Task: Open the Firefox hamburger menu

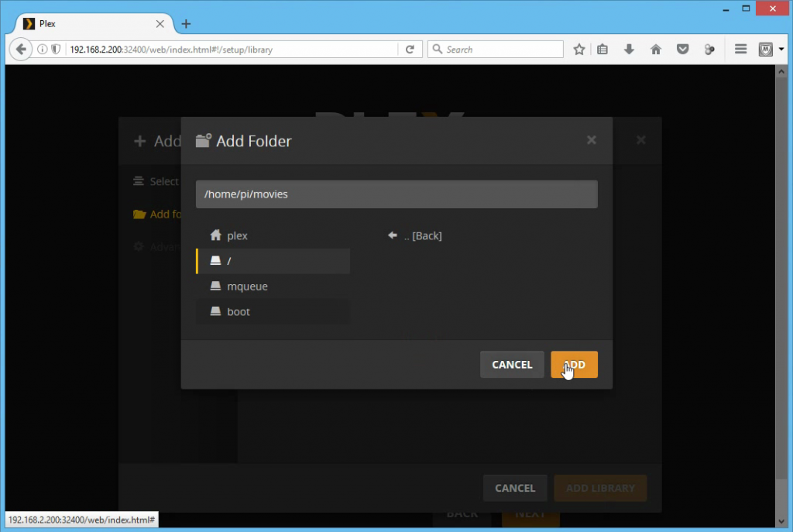Action: tap(741, 49)
